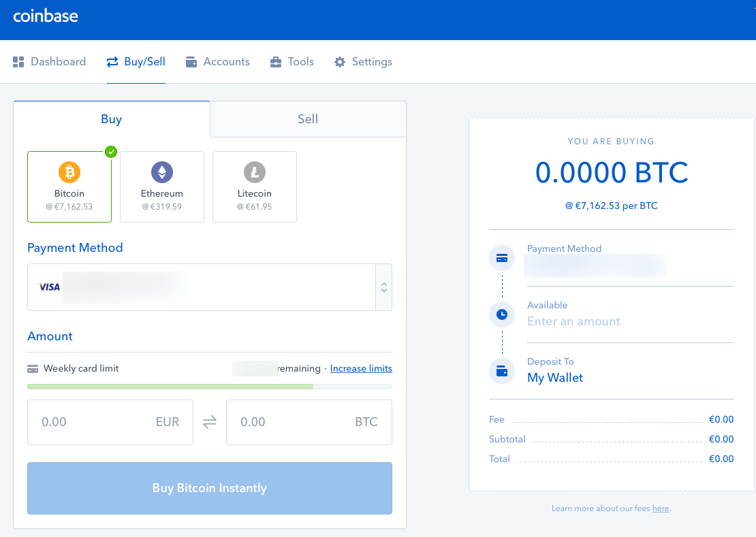The width and height of the screenshot is (756, 537).
Task: Click the Fee row €0.00 value
Action: coord(721,419)
